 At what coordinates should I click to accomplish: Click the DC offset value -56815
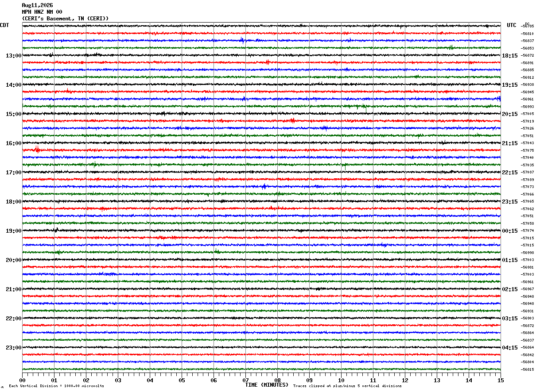(x=528, y=369)
